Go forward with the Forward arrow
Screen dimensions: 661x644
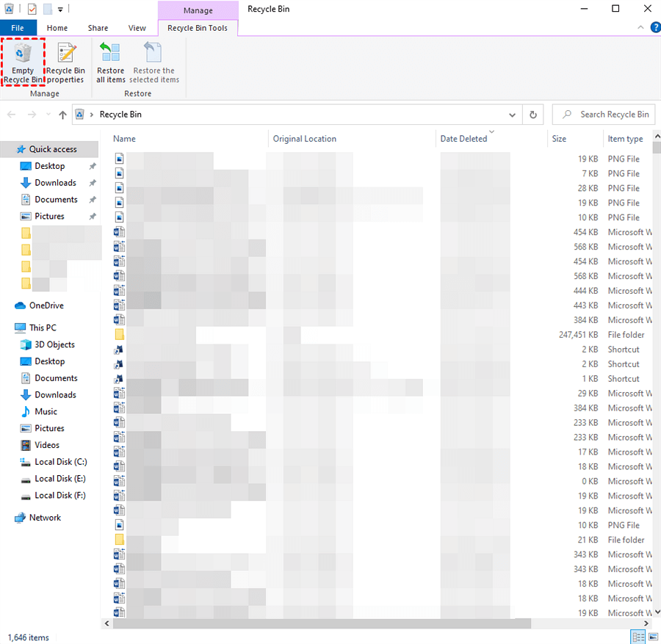32,115
